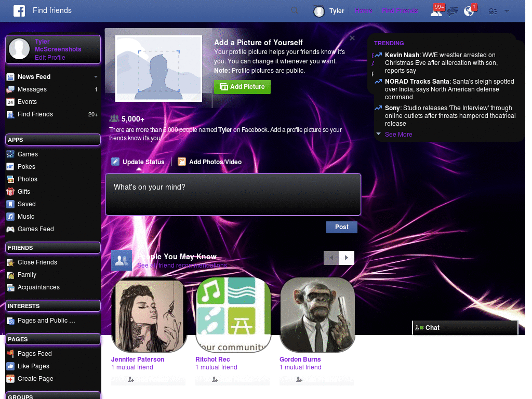Select the Update Status tab

tap(138, 162)
